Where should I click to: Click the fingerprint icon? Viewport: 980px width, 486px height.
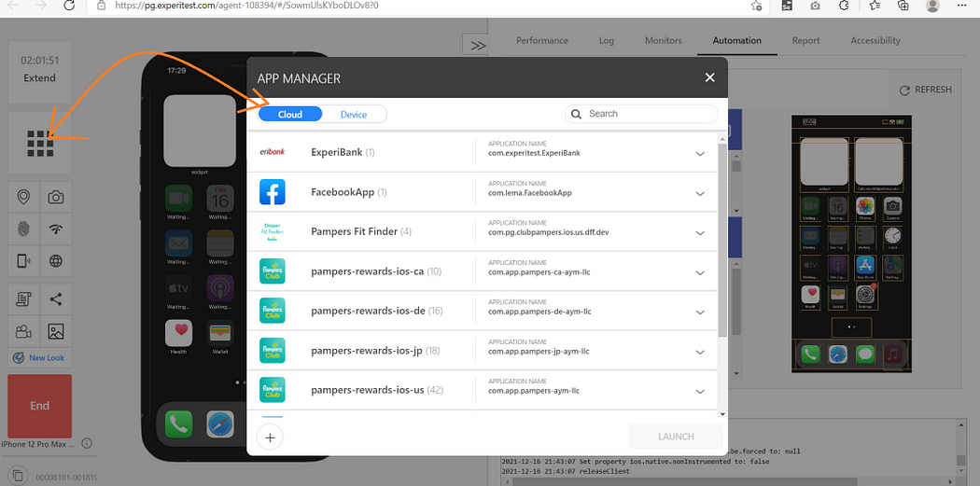[23, 229]
